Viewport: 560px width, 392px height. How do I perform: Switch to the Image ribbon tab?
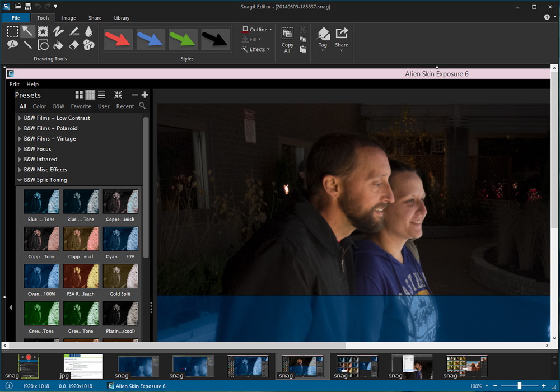[x=68, y=18]
